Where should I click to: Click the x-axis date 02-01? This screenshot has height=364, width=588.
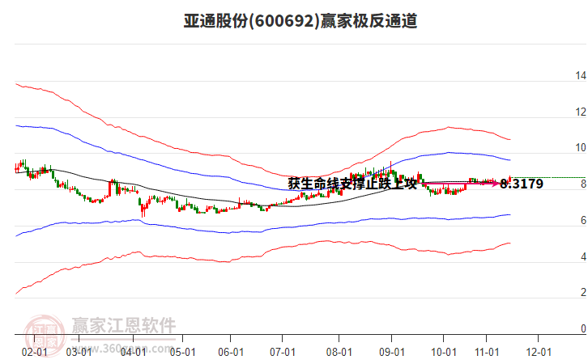click(x=35, y=353)
